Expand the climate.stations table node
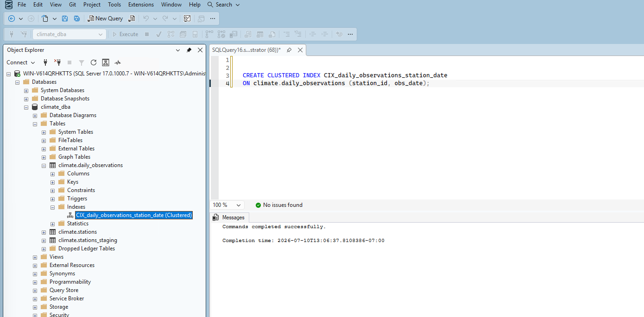Viewport: 644px width, 317px height. tap(44, 232)
